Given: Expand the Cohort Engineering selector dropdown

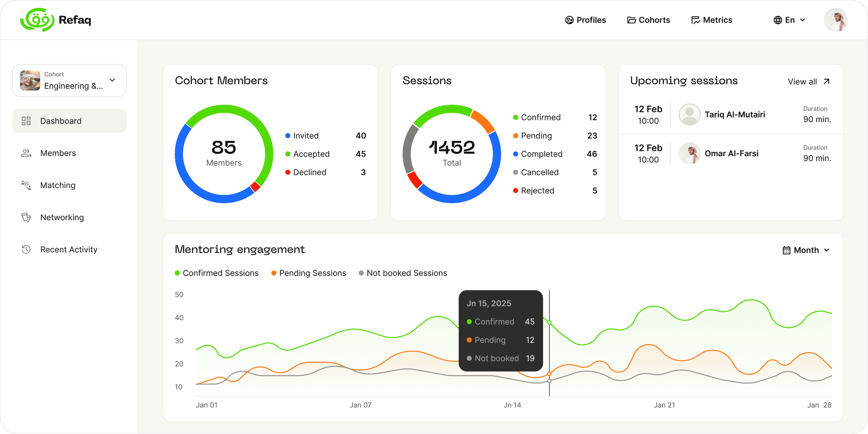Looking at the screenshot, I should coord(113,80).
